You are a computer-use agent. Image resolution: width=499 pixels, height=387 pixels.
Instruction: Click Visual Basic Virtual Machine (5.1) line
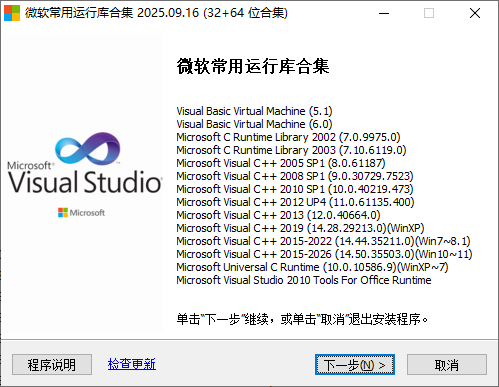(x=254, y=111)
